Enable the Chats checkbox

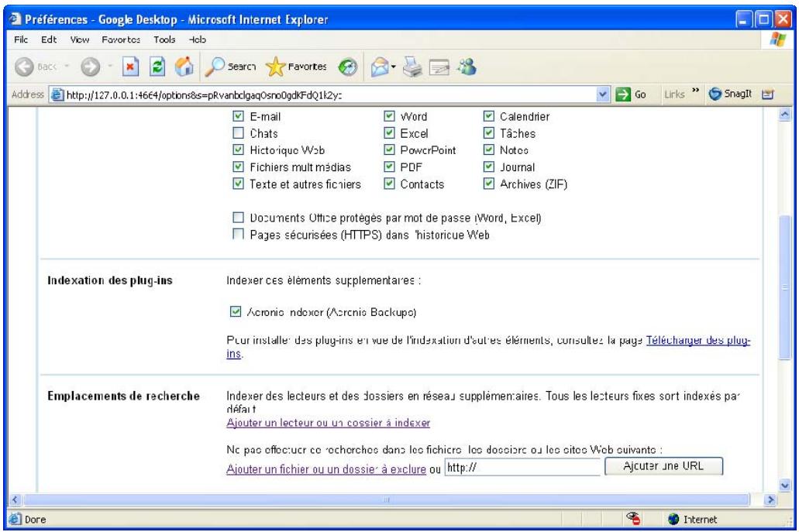tap(238, 133)
